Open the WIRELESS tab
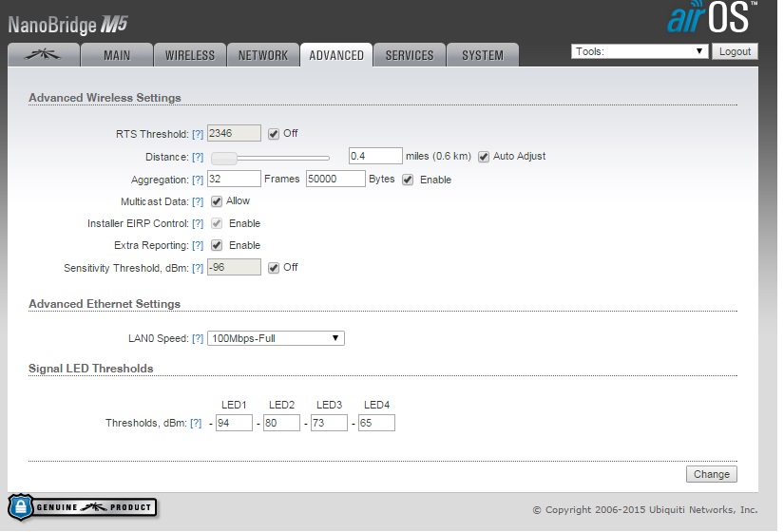This screenshot has height=532, width=784. (x=190, y=55)
